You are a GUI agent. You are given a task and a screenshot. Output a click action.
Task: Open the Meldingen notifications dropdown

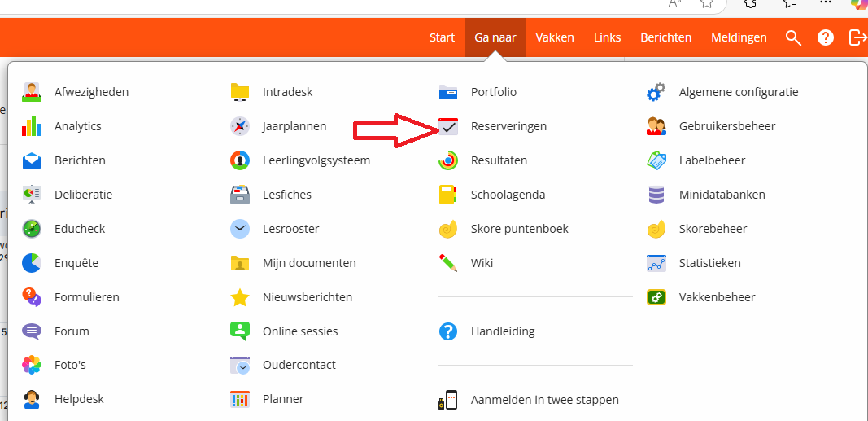pos(739,37)
